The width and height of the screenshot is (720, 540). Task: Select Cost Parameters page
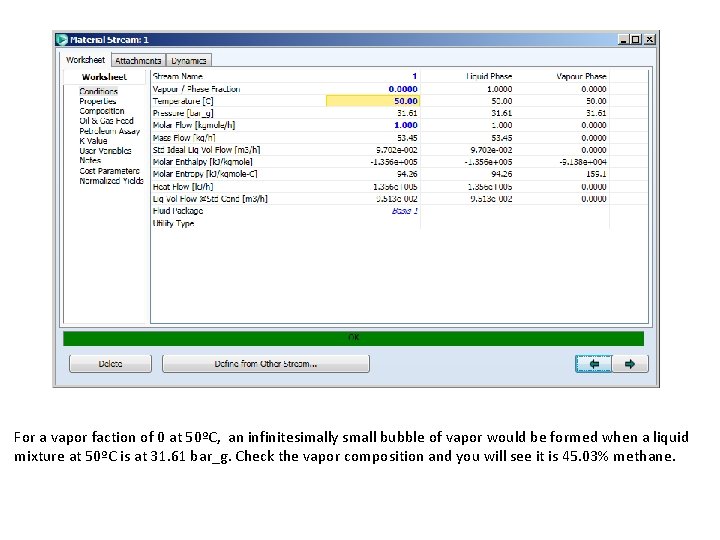coord(109,171)
